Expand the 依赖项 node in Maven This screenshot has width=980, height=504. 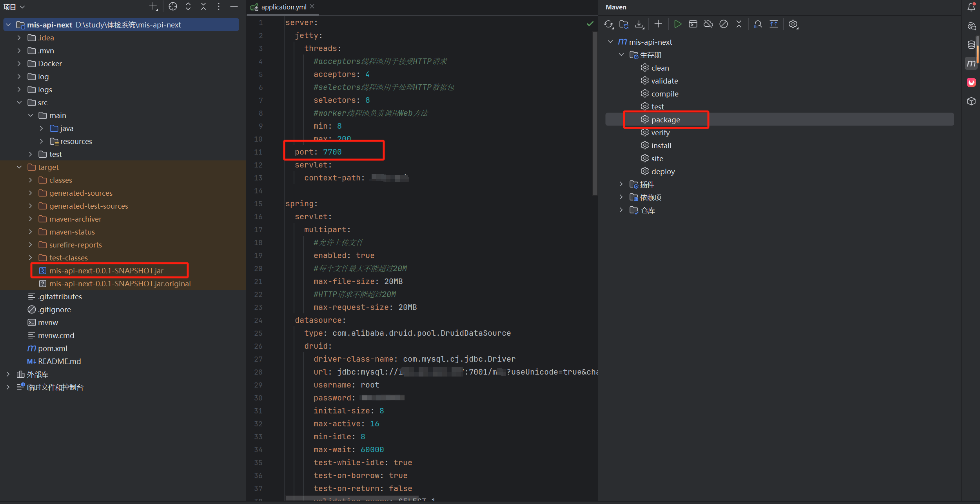pyautogui.click(x=621, y=197)
